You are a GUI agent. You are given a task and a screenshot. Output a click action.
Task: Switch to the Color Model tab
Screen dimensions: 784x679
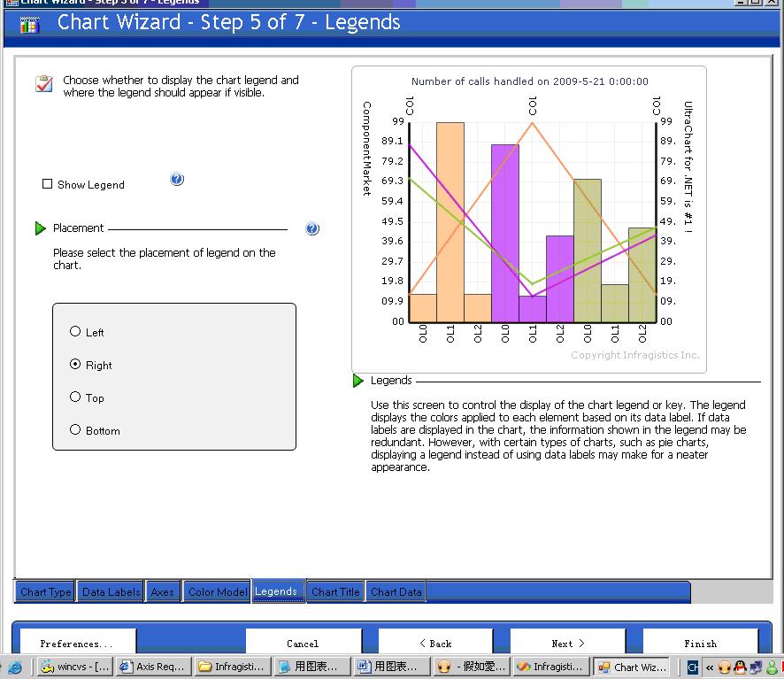point(217,592)
